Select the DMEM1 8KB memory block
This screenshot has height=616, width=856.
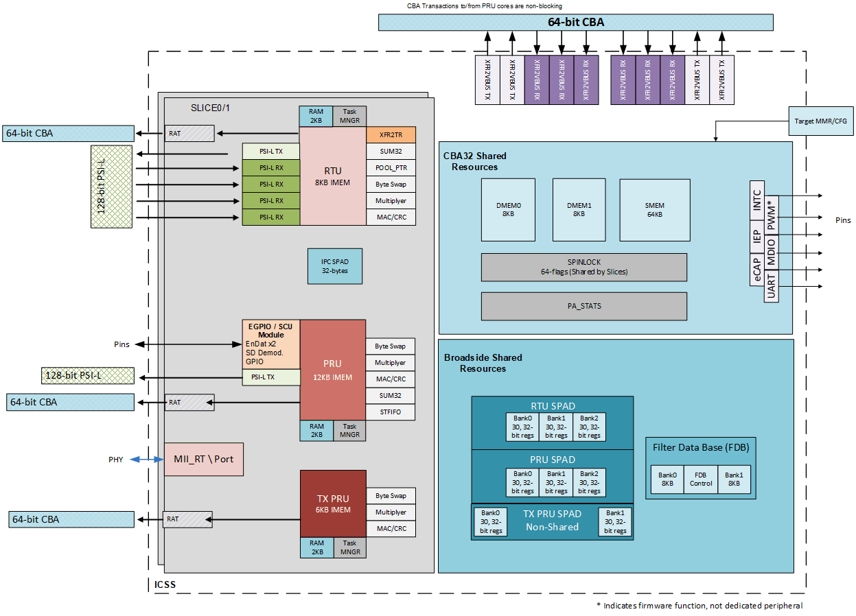[579, 210]
